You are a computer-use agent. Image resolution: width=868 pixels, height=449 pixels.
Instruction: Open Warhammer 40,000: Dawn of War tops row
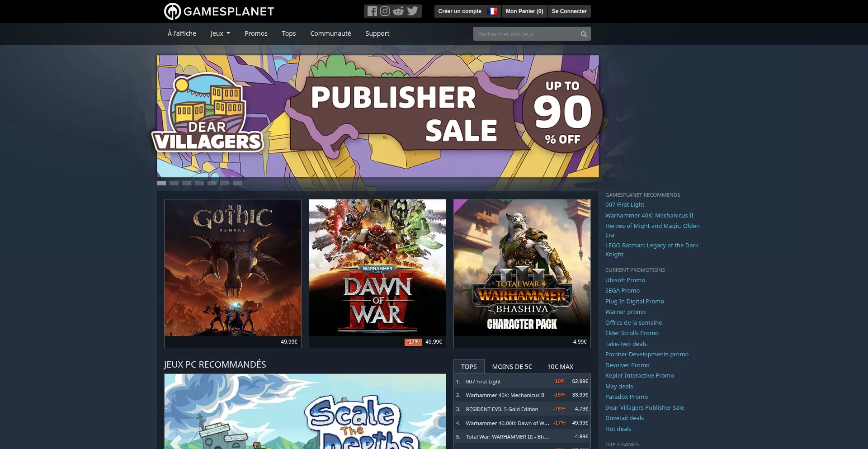pyautogui.click(x=522, y=423)
